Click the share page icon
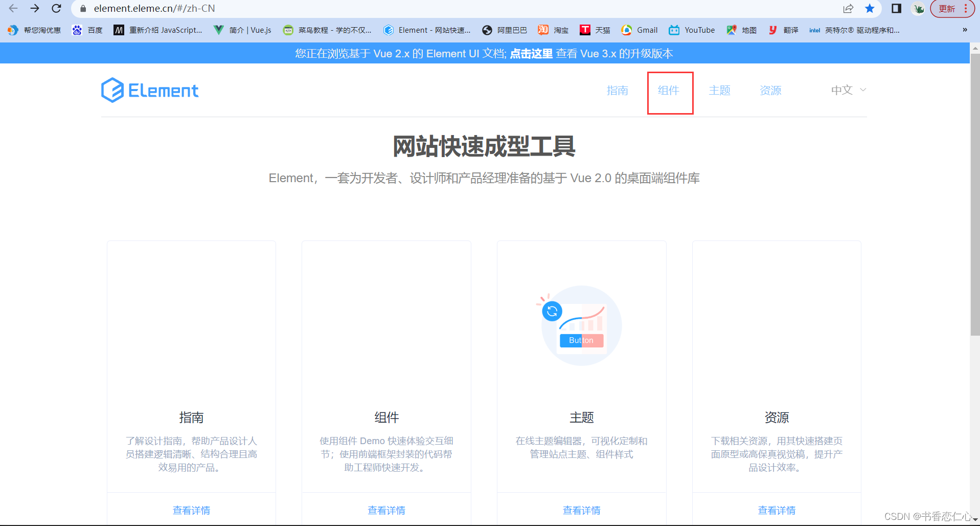This screenshot has width=980, height=526. point(848,8)
